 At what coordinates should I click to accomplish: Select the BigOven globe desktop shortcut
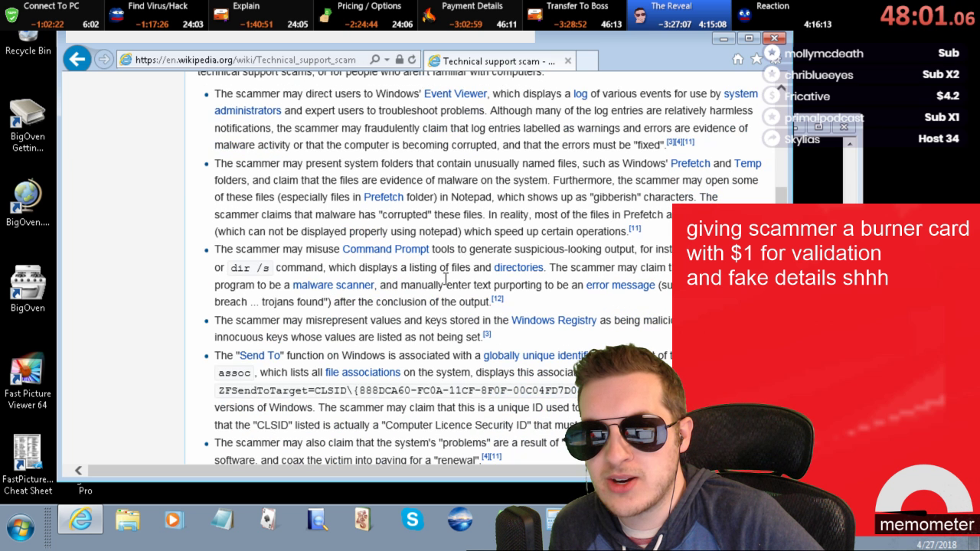[28, 204]
